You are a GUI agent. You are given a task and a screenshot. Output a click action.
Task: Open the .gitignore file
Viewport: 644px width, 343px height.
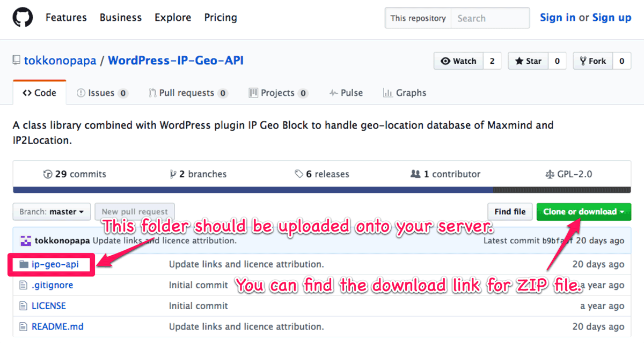[x=52, y=285]
